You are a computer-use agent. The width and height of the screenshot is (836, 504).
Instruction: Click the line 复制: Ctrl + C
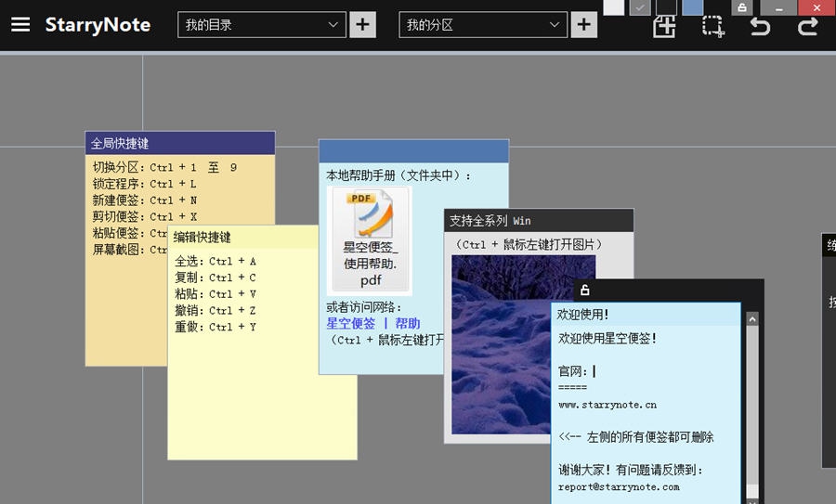(x=216, y=278)
